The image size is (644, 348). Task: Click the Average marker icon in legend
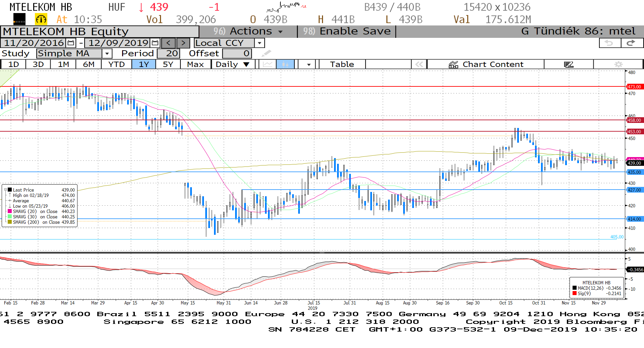coord(10,201)
